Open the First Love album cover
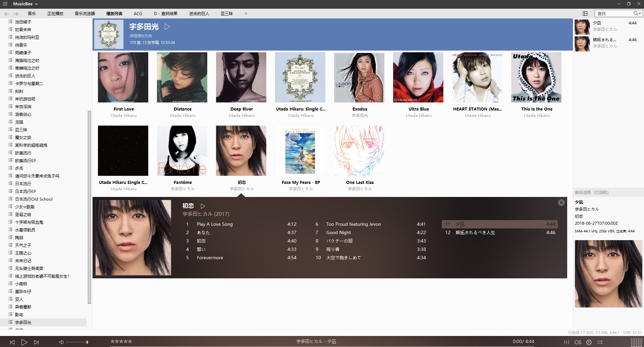The height and width of the screenshot is (347, 644). pos(123,77)
